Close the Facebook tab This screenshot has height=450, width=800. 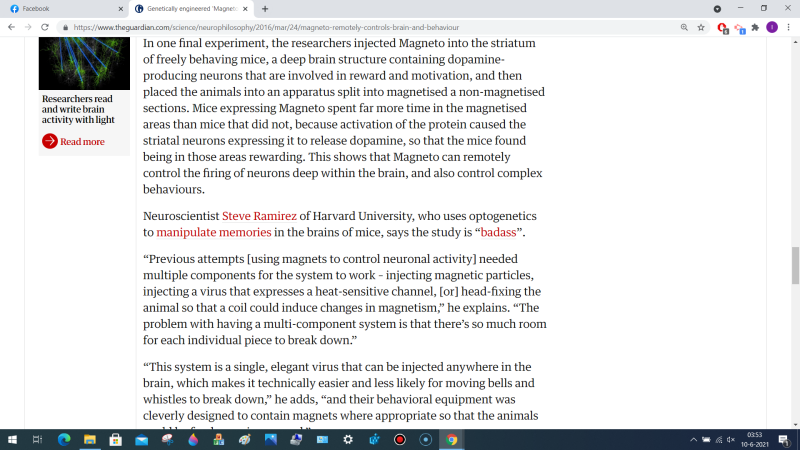[120, 9]
